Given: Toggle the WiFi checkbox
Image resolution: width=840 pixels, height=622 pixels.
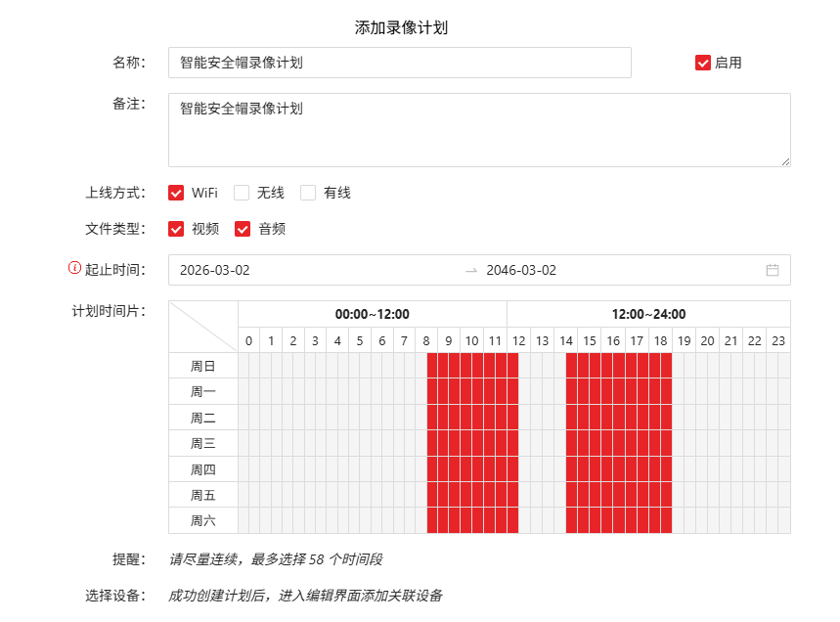Looking at the screenshot, I should (176, 193).
